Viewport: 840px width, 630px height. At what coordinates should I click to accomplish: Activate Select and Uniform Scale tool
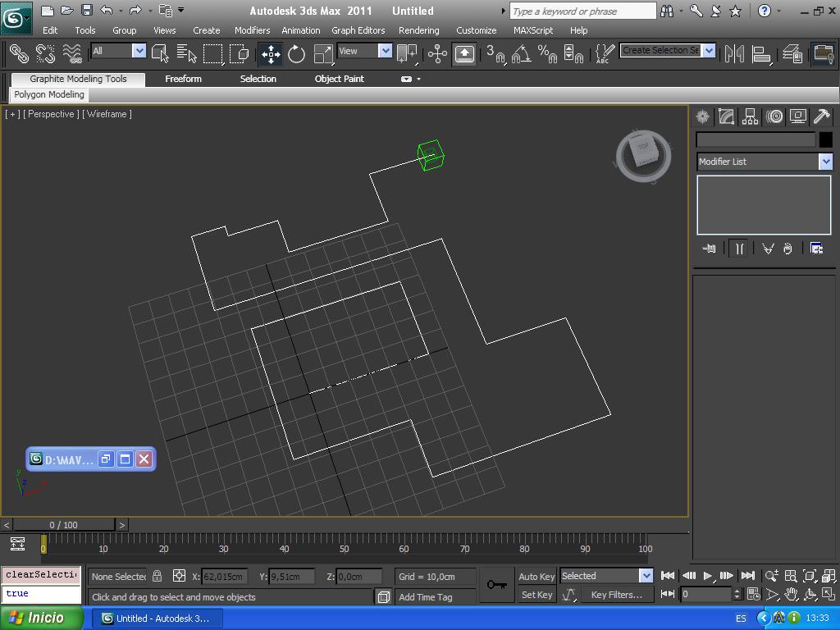(322, 53)
